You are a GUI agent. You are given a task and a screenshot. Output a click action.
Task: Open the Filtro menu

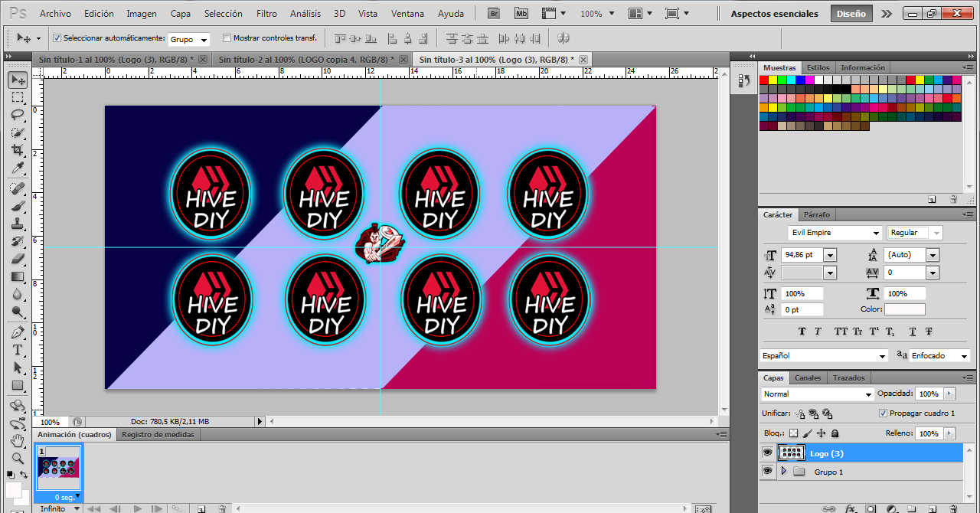click(x=266, y=14)
